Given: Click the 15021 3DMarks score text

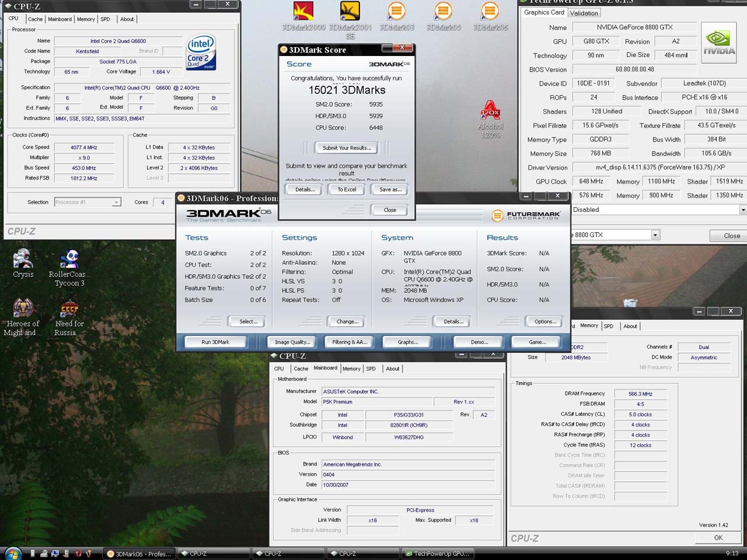Looking at the screenshot, I should coord(347,90).
